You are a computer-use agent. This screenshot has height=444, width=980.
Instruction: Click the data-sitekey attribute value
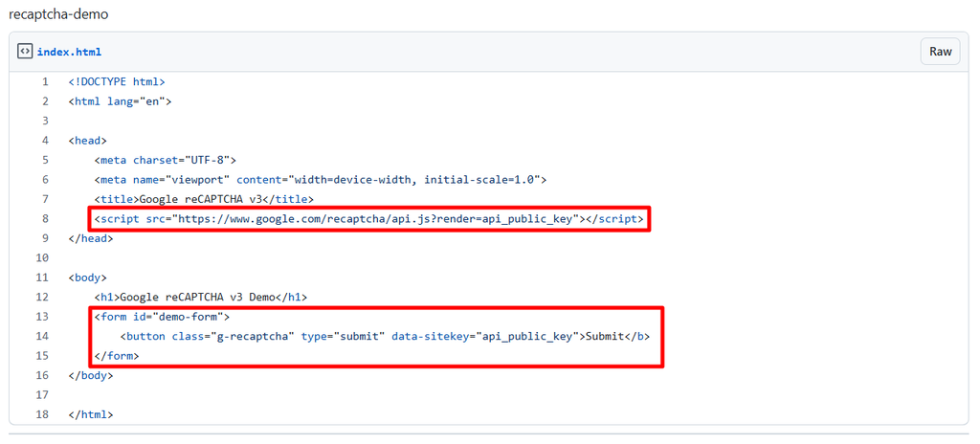526,337
